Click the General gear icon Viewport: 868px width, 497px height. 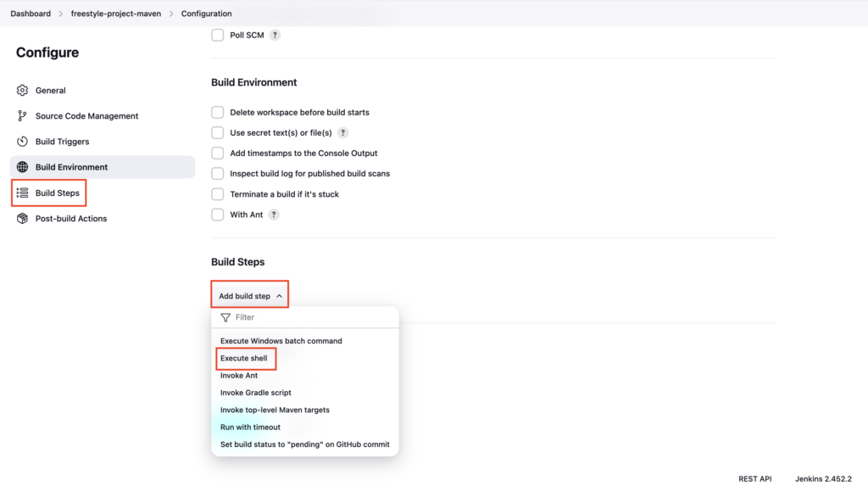coord(22,90)
